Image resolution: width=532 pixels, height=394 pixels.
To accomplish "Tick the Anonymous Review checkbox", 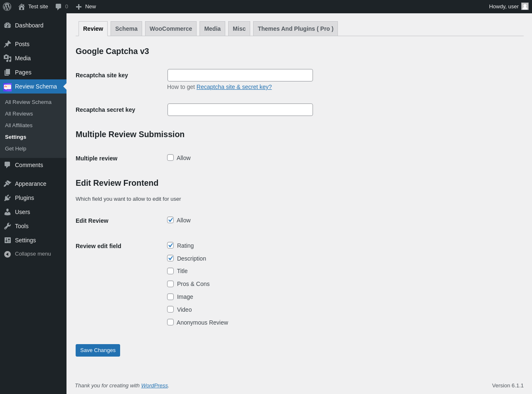I will [x=170, y=322].
